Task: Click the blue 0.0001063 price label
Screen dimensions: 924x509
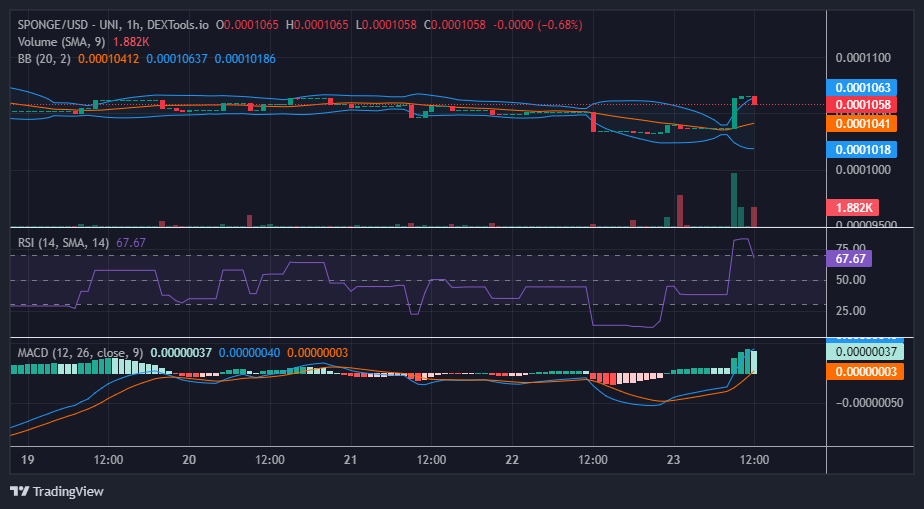Action: (862, 88)
